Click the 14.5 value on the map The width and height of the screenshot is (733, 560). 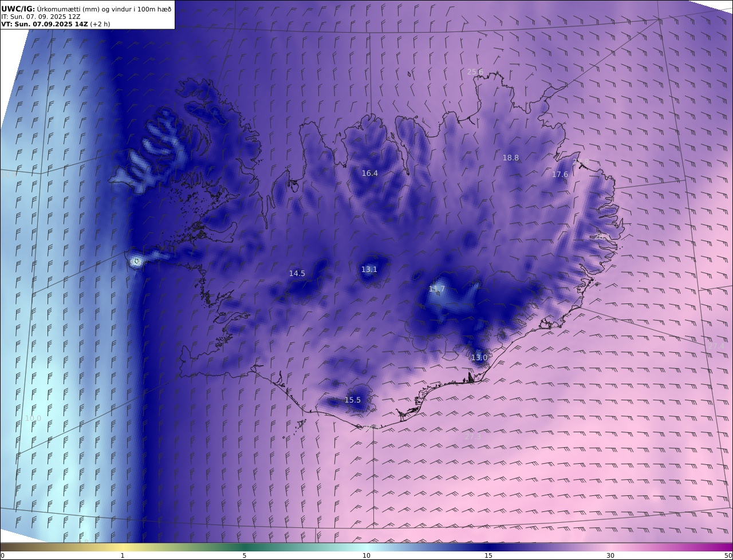point(297,273)
